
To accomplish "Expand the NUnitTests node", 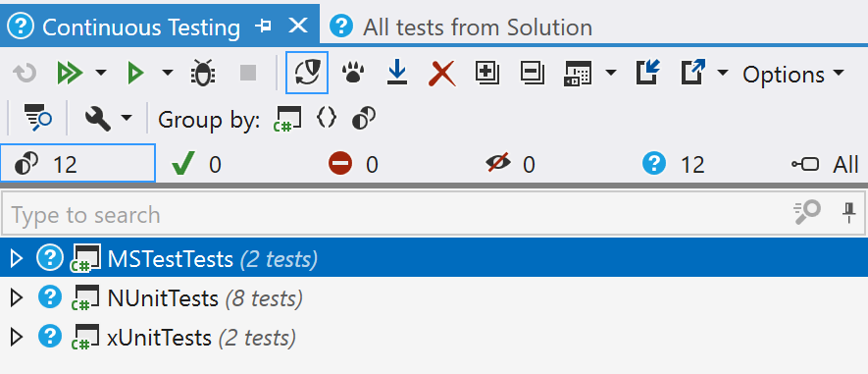I will click(17, 298).
